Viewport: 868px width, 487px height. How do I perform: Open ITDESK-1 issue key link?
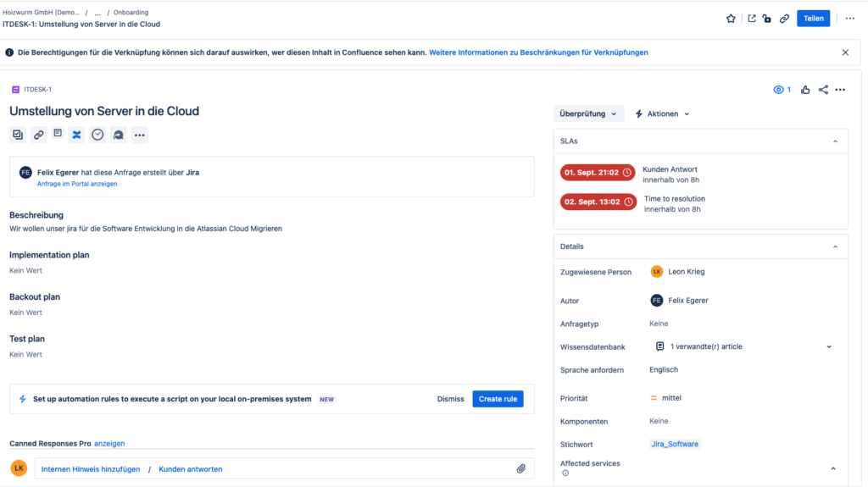[x=37, y=89]
